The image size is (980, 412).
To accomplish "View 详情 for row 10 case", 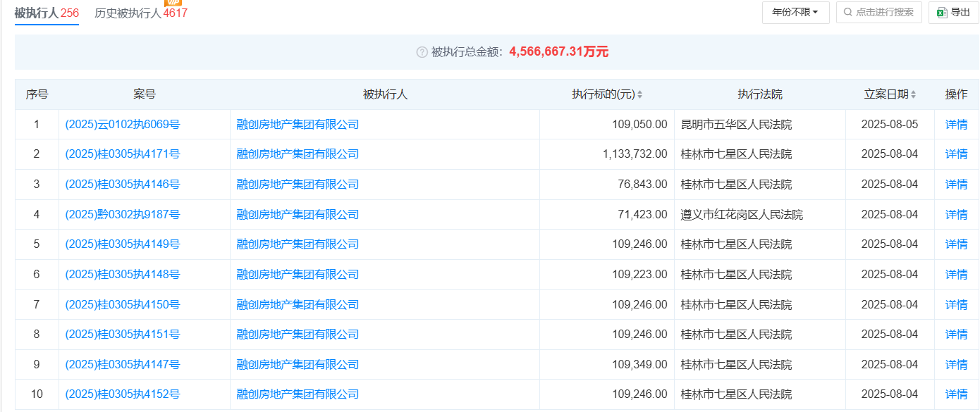I will click(956, 394).
